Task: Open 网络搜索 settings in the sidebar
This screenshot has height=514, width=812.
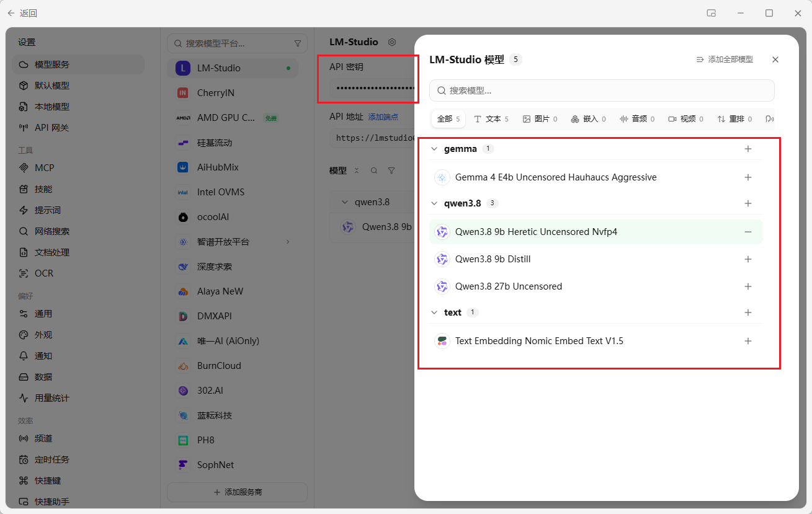Action: [x=78, y=231]
